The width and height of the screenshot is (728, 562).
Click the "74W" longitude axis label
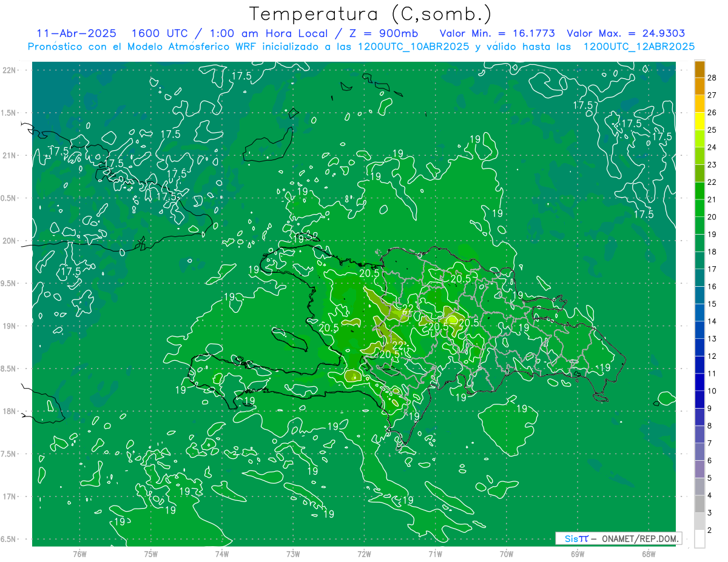click(222, 554)
